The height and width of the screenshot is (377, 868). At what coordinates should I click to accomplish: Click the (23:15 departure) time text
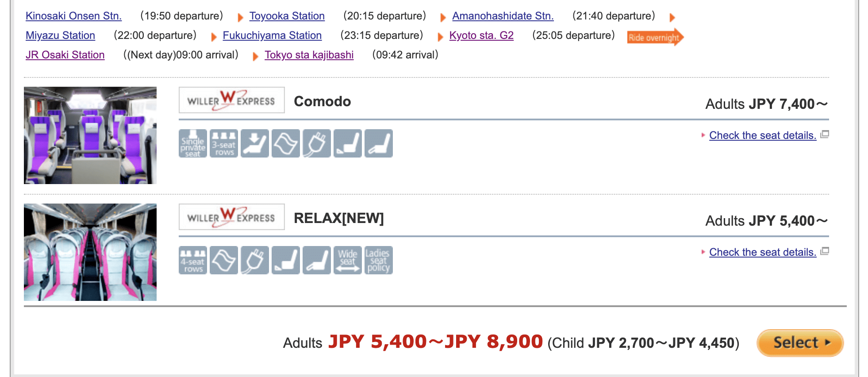(382, 35)
